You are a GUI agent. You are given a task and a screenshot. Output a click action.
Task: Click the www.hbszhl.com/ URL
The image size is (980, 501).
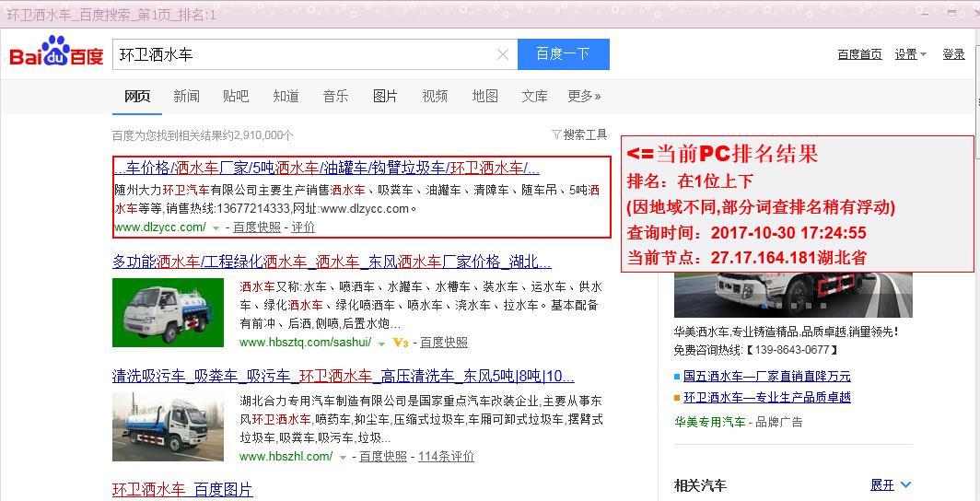pyautogui.click(x=286, y=457)
